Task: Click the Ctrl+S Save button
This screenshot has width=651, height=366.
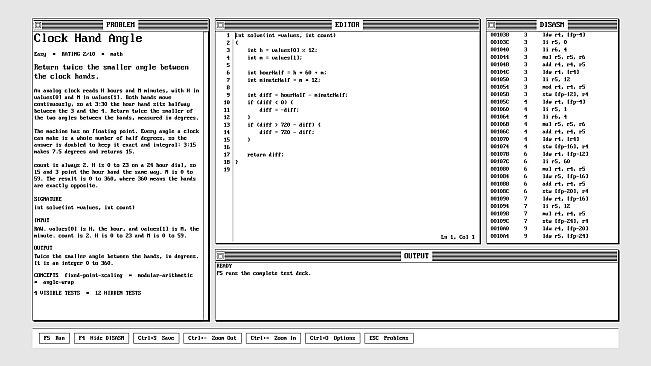Action: (x=156, y=338)
